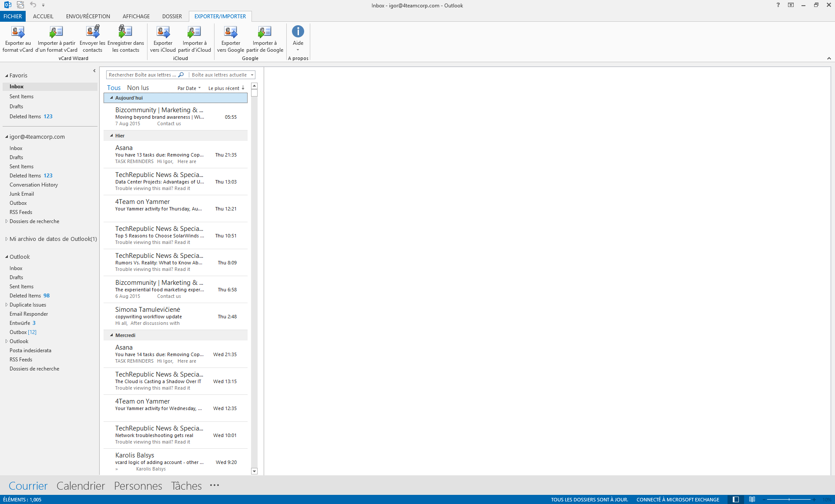
Task: Click the Rechercher Boîte aux lettres search field
Action: point(142,75)
